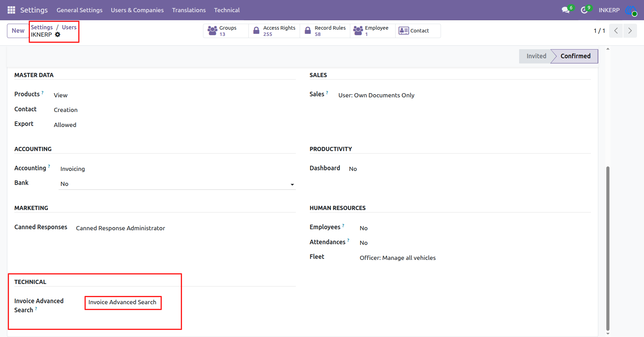
Task: Click the user avatar icon
Action: [x=631, y=10]
